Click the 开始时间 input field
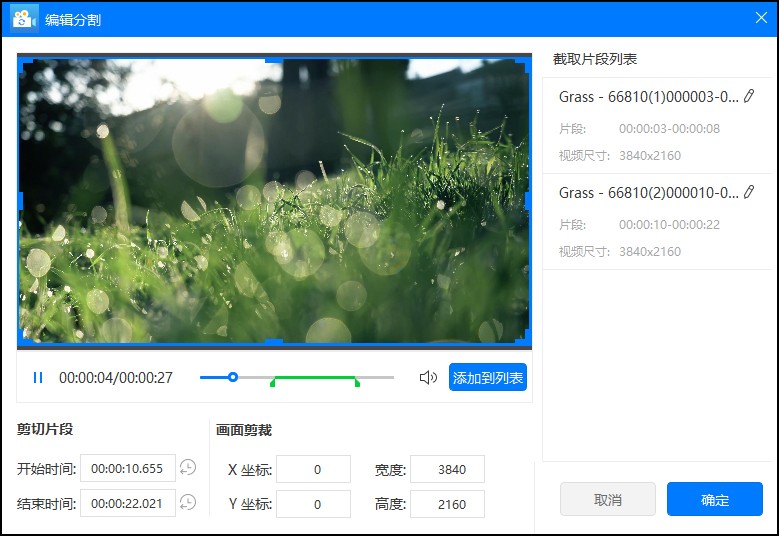 (x=128, y=468)
